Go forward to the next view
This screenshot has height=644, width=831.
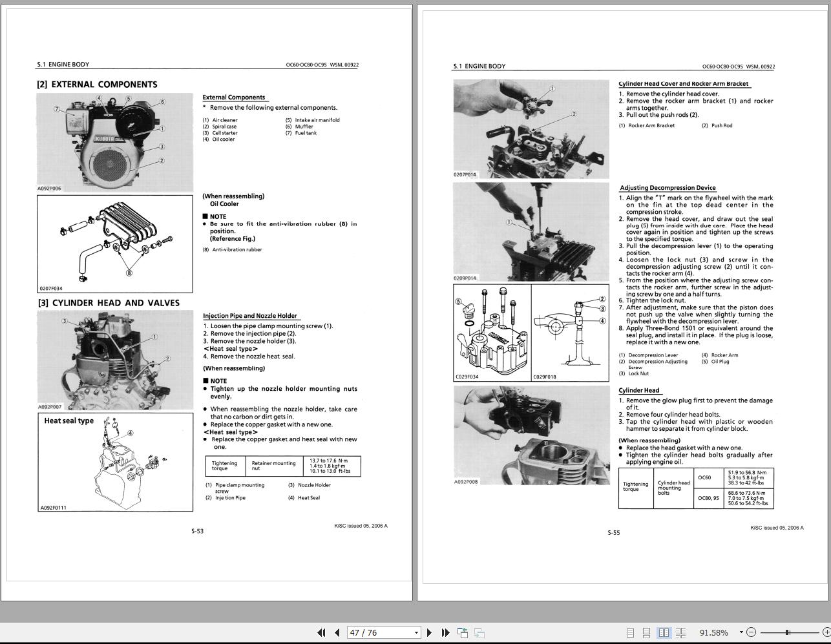tap(479, 633)
